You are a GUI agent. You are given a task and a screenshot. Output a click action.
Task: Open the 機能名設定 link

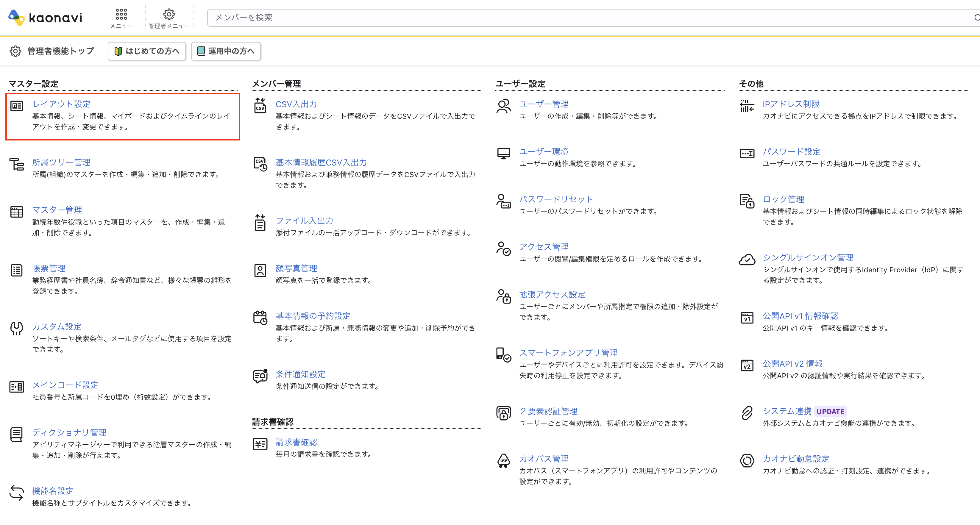(x=53, y=491)
